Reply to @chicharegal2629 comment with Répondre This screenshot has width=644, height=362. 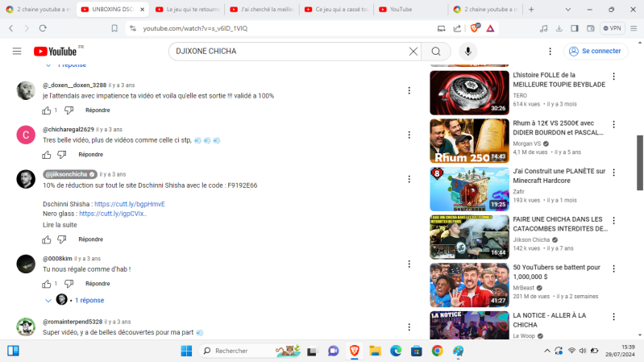(91, 155)
